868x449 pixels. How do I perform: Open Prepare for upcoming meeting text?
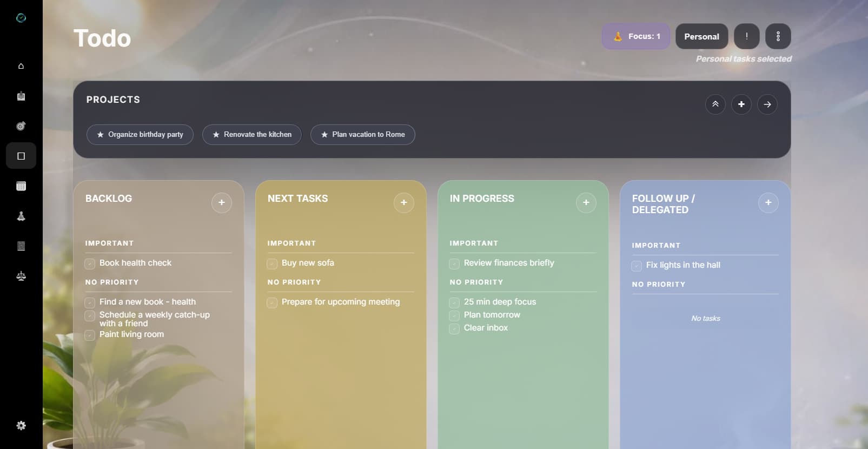point(341,302)
